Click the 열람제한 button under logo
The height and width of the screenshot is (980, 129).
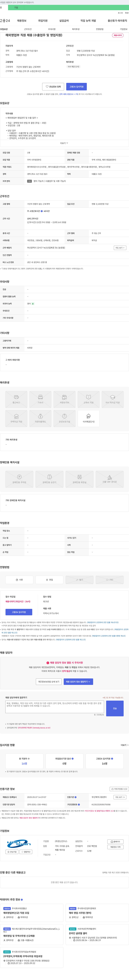[26, 852]
